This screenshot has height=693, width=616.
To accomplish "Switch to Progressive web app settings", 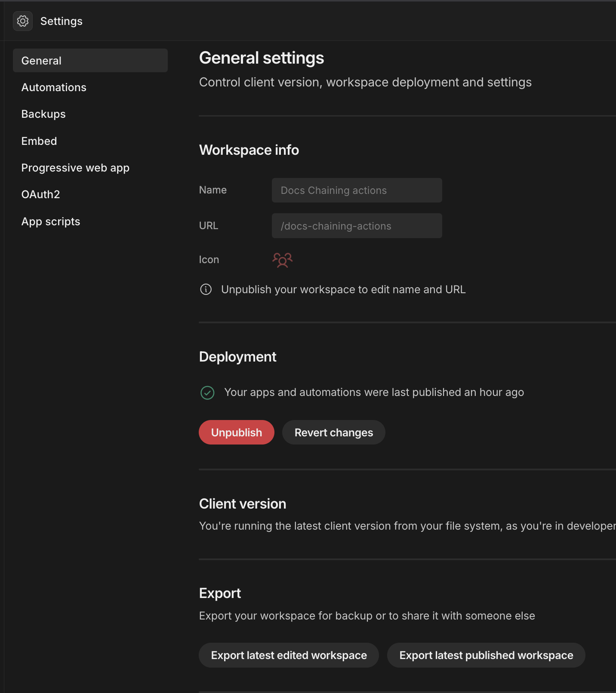I will (x=75, y=168).
